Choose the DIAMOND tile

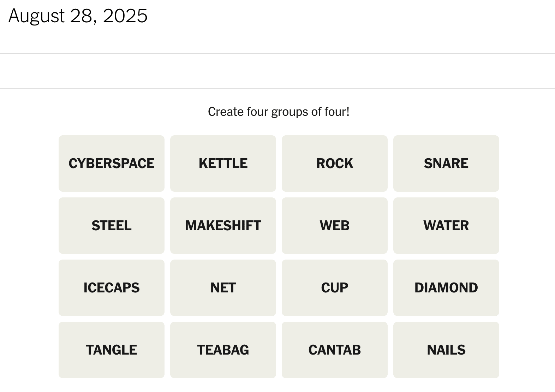[x=446, y=288]
